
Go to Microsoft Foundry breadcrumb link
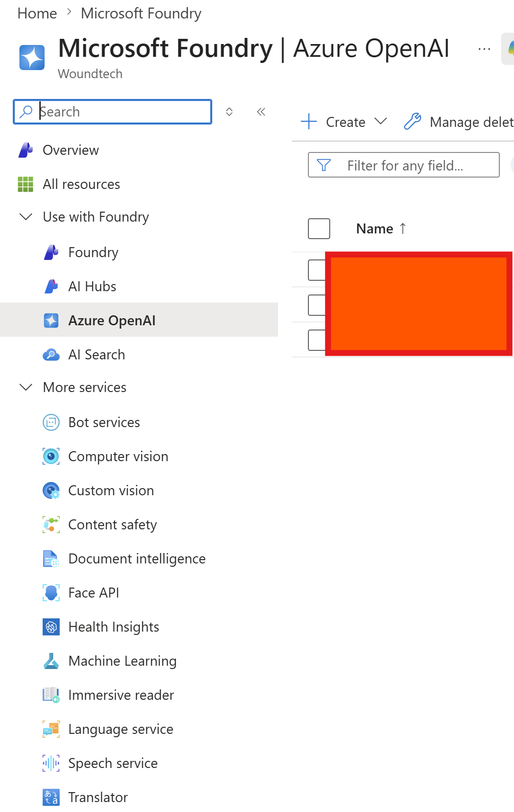pyautogui.click(x=141, y=13)
